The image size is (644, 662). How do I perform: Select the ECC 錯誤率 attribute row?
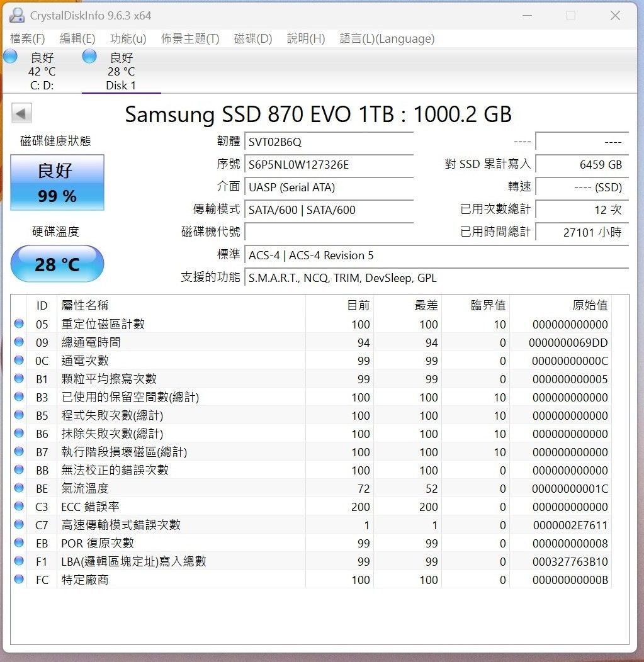pos(312,507)
